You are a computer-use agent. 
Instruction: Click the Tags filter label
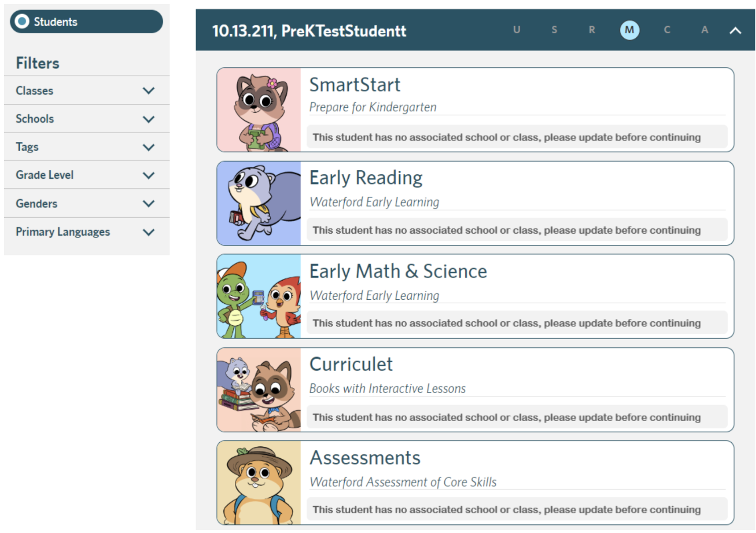(x=27, y=147)
